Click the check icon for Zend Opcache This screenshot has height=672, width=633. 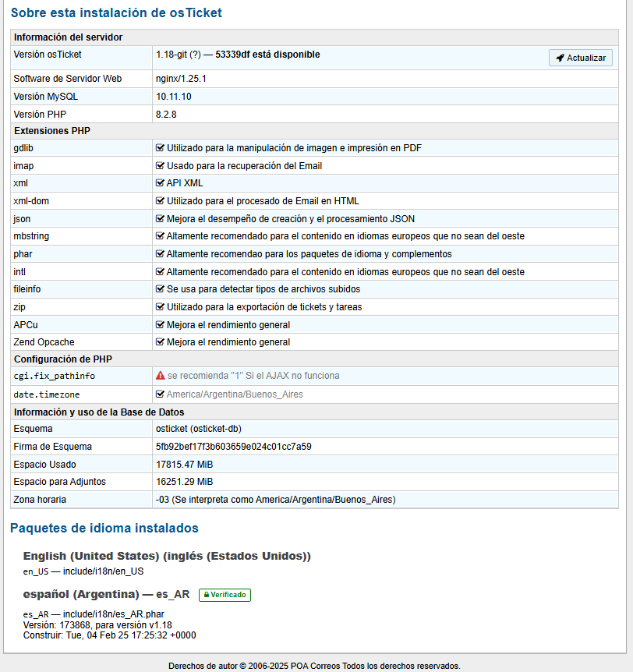tap(161, 342)
